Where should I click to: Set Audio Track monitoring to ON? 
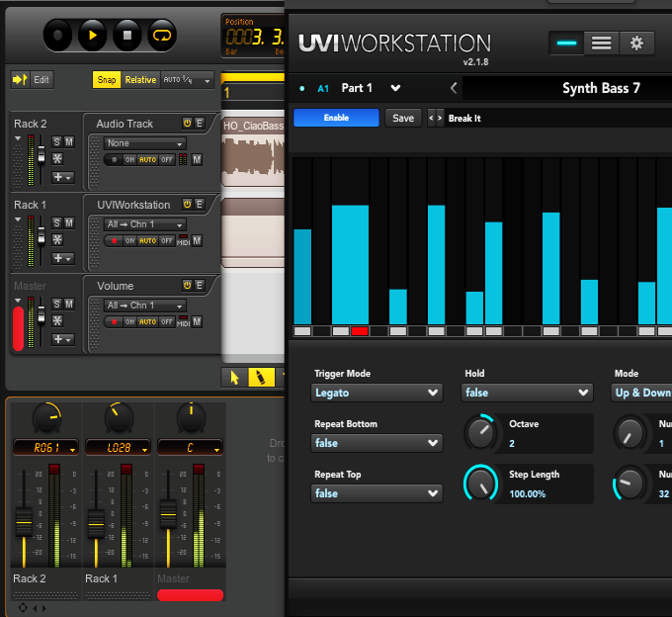(129, 159)
